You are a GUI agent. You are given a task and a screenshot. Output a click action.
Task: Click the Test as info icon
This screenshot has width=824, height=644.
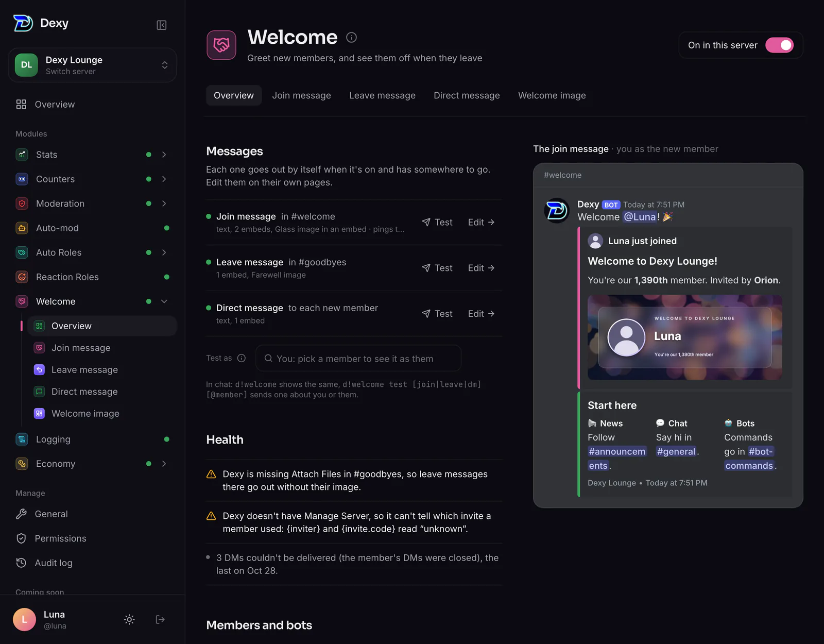242,358
